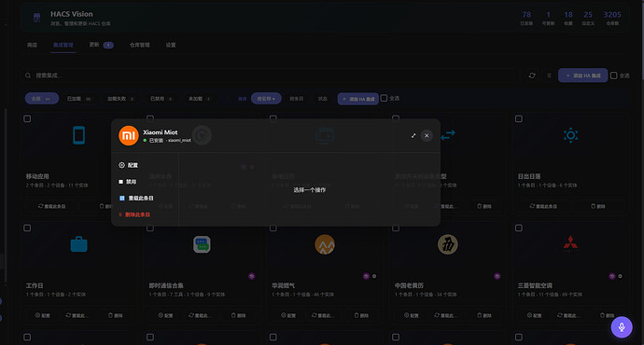644x345 pixels.
Task: Click the 18 收藏 statistic
Action: point(568,18)
